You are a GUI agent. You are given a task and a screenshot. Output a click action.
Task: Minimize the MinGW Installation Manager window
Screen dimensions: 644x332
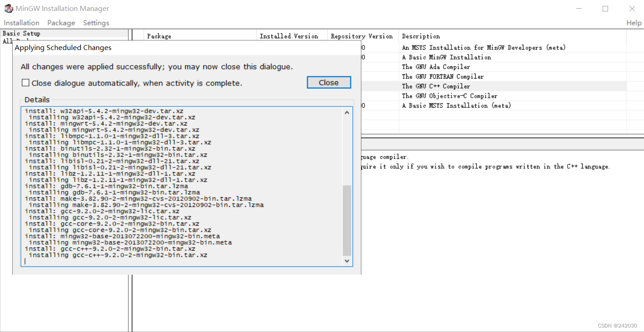point(579,9)
